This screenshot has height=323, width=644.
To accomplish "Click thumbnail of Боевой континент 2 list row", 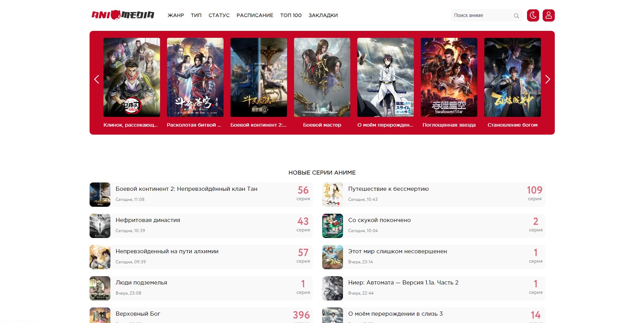I will tap(100, 195).
